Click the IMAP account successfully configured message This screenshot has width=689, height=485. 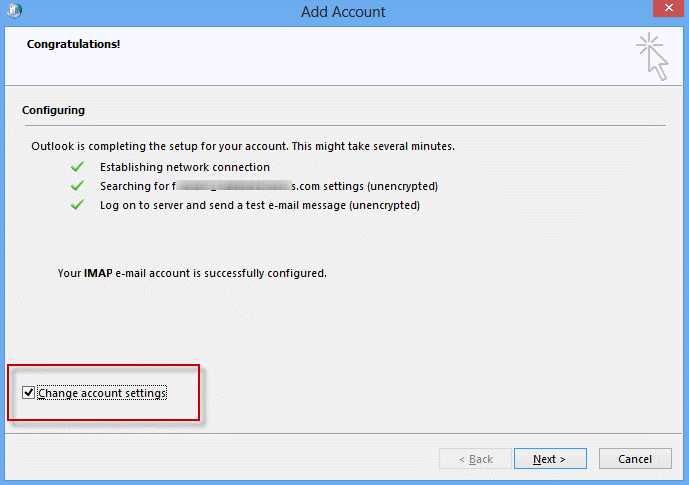192,273
